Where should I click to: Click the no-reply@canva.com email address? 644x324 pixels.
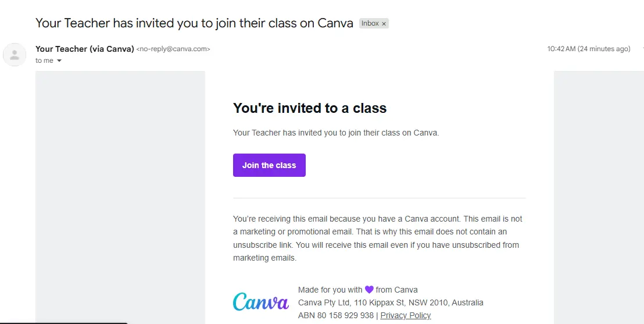(173, 49)
